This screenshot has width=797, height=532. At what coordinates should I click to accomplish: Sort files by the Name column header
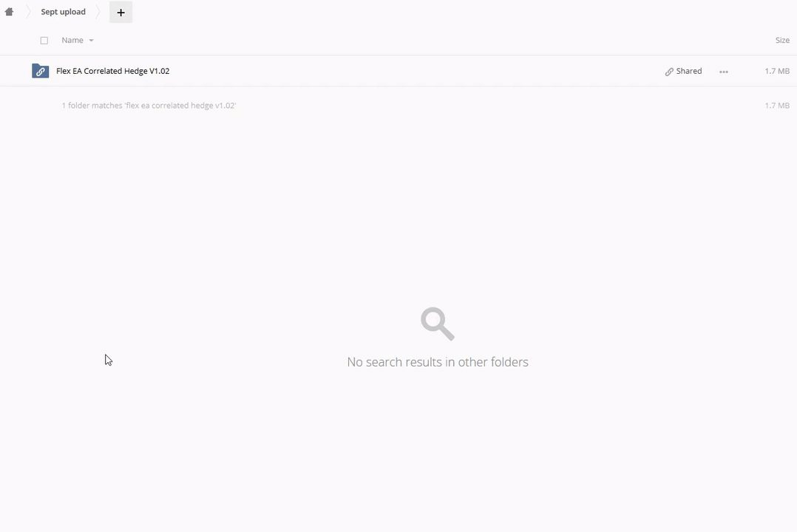pos(72,40)
